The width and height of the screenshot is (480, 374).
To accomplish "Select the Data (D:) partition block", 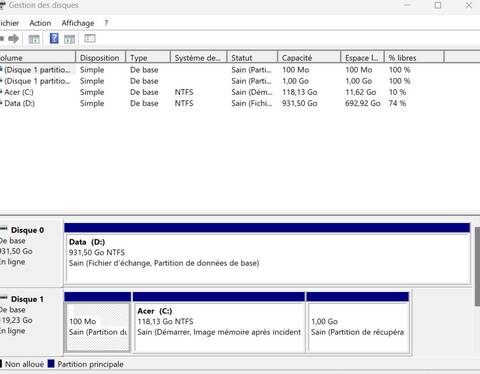I will 267,254.
